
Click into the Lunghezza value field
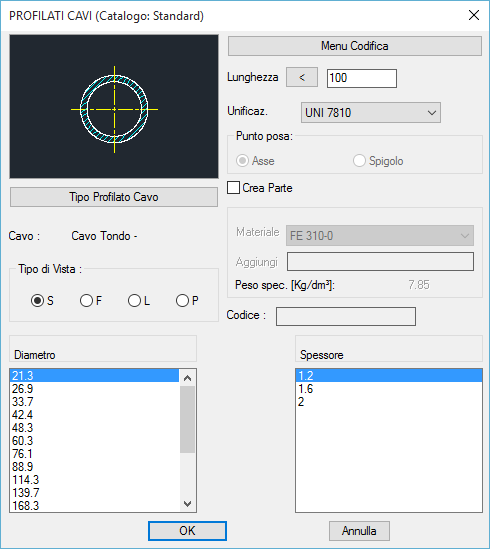point(362,78)
